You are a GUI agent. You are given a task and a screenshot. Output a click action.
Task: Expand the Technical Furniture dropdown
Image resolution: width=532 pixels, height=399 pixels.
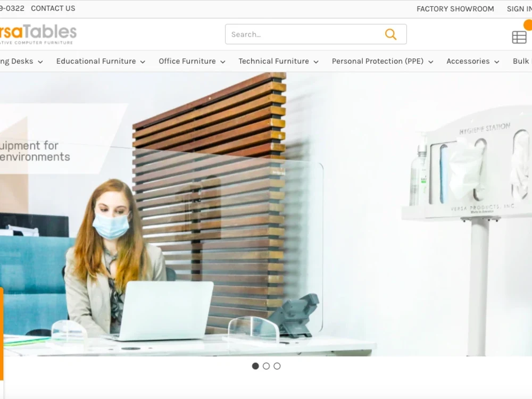273,61
